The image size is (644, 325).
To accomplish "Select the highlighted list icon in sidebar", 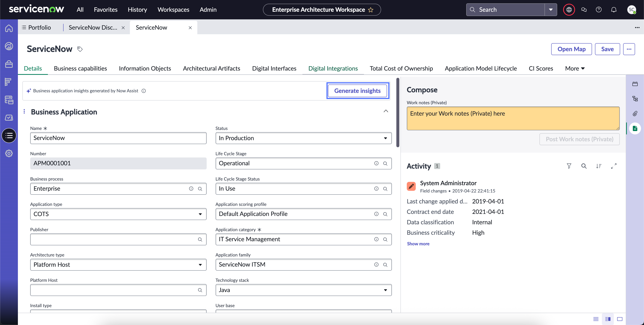I will point(9,136).
